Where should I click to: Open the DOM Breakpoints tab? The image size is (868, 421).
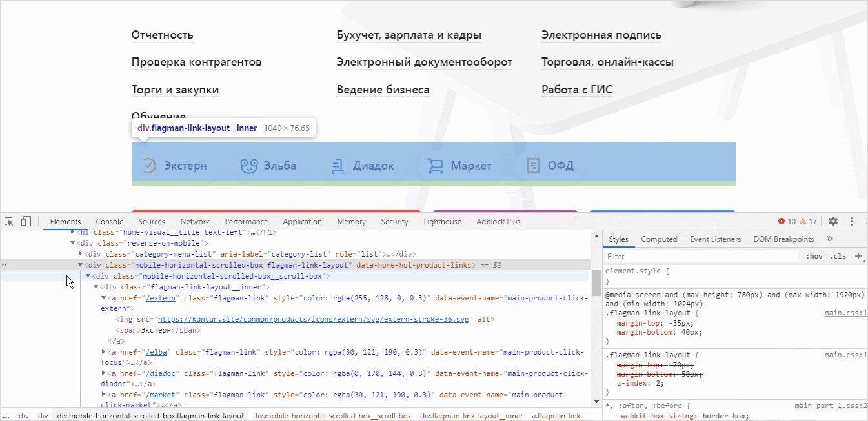tap(783, 239)
